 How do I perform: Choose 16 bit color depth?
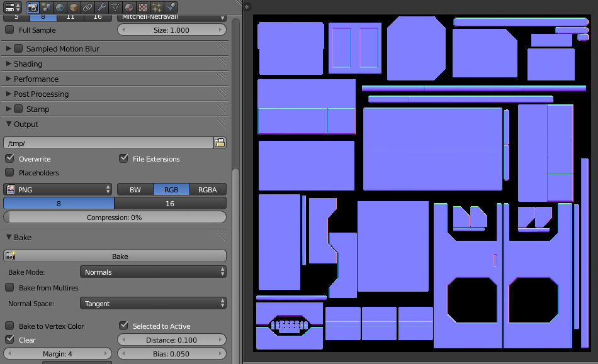pos(170,203)
